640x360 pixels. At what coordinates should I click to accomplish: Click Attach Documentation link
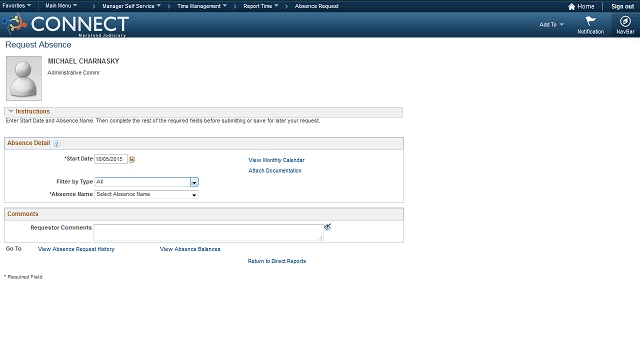click(x=275, y=171)
